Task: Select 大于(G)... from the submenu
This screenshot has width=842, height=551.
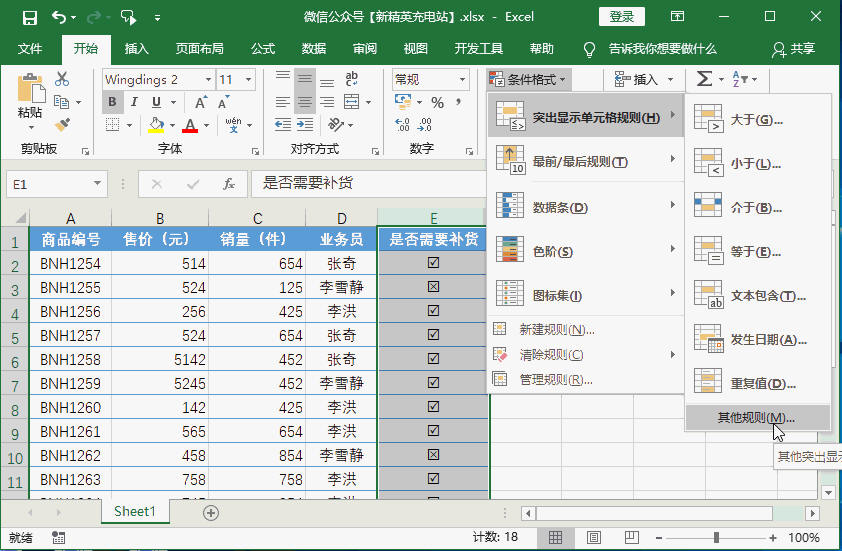Action: (x=756, y=120)
